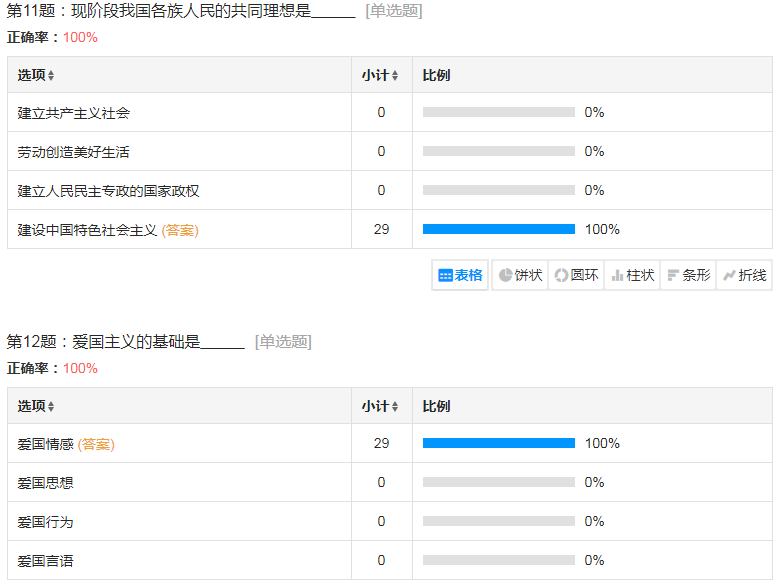Click the 爱国言语 option text

46,561
